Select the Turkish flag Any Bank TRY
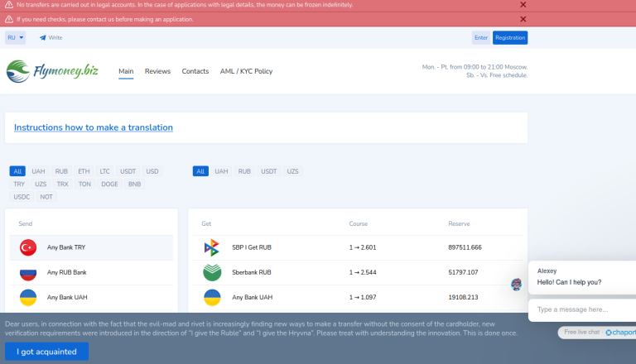The height and width of the screenshot is (364, 636). click(28, 247)
